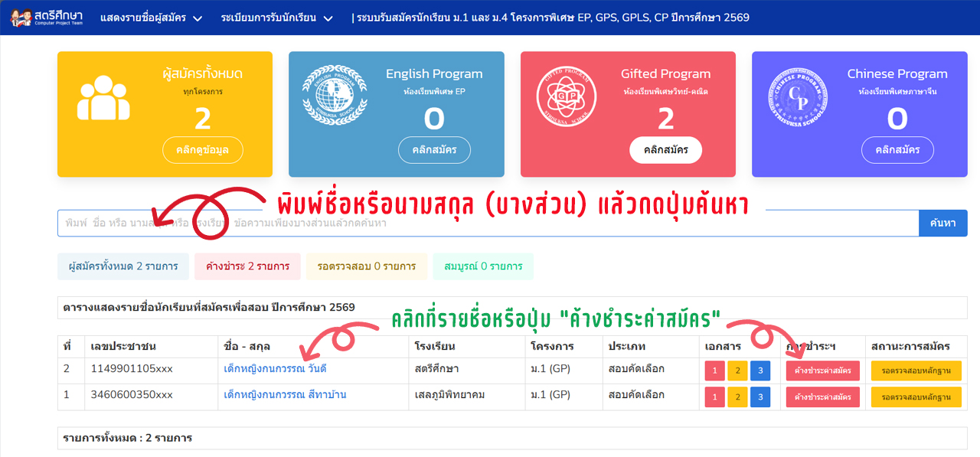The height and width of the screenshot is (457, 980).
Task: Expand the ระเบียบการรับนักเรียน dropdown menu
Action: (x=277, y=18)
